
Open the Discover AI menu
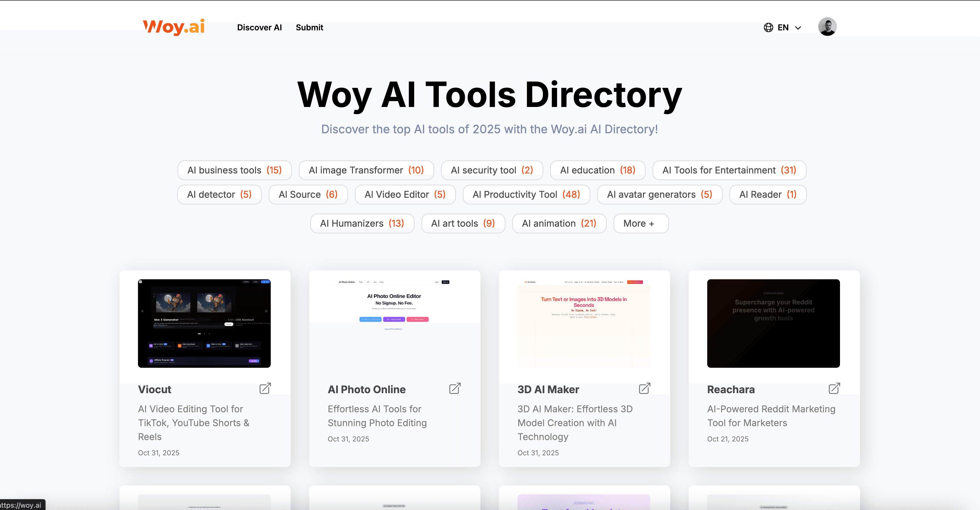pos(259,27)
